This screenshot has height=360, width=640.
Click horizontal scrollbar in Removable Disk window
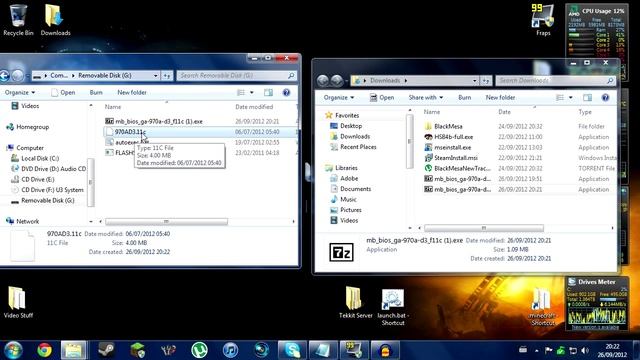pos(167,222)
